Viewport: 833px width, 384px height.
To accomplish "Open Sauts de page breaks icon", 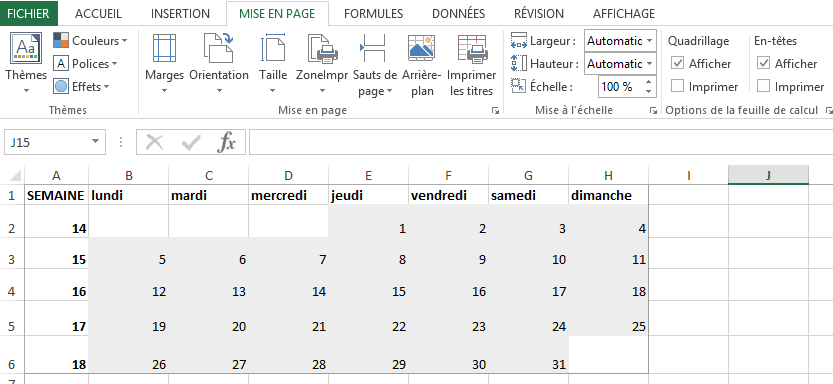I will [373, 48].
